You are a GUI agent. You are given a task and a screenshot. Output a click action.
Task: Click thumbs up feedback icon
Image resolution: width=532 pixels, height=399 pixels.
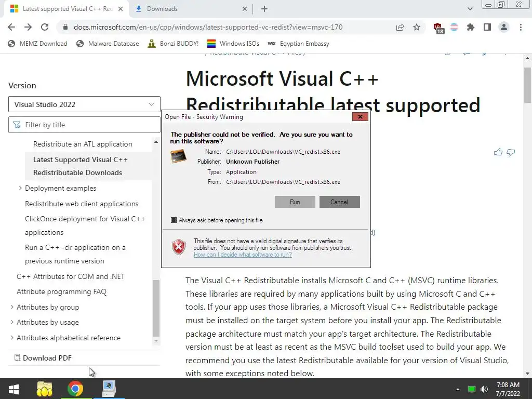coord(498,152)
